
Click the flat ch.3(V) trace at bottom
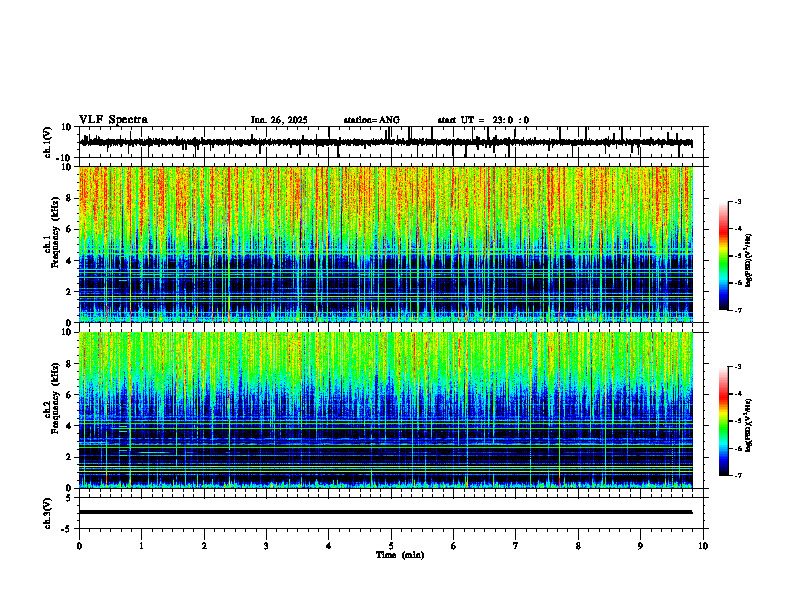385,512
